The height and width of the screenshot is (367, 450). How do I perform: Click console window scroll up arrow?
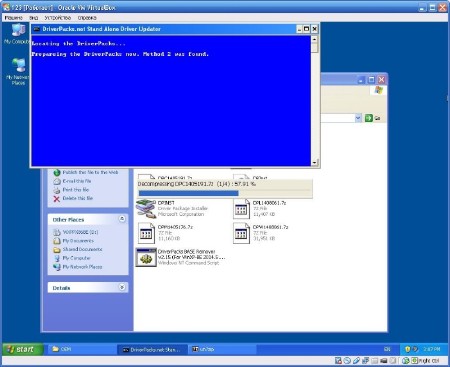pyautogui.click(x=314, y=39)
